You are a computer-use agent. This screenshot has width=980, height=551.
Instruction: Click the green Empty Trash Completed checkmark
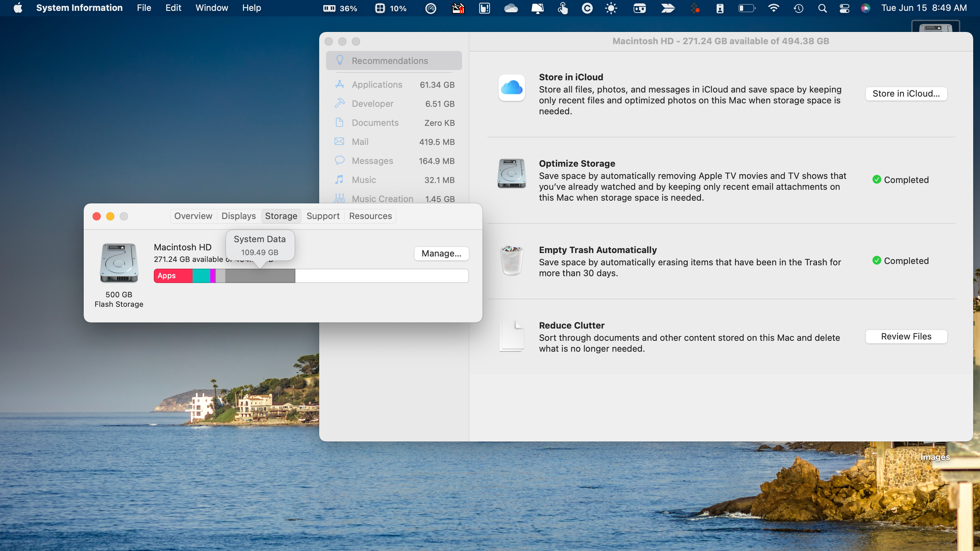(x=877, y=261)
